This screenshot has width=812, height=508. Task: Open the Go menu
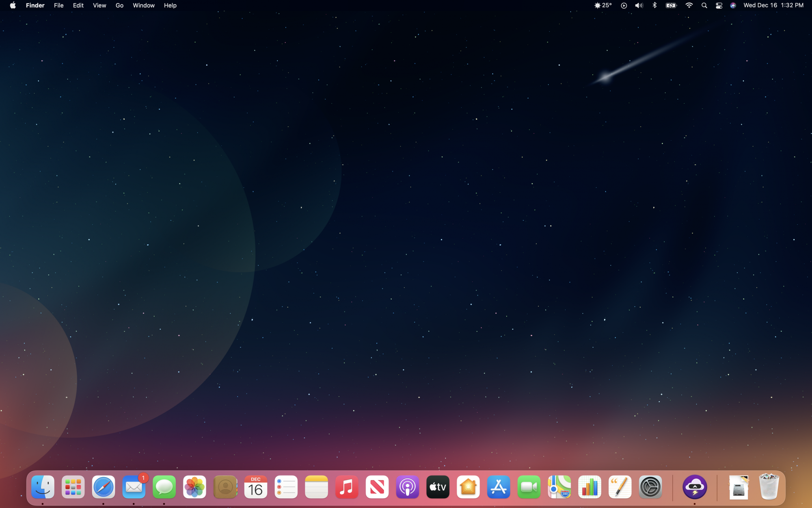pos(119,6)
